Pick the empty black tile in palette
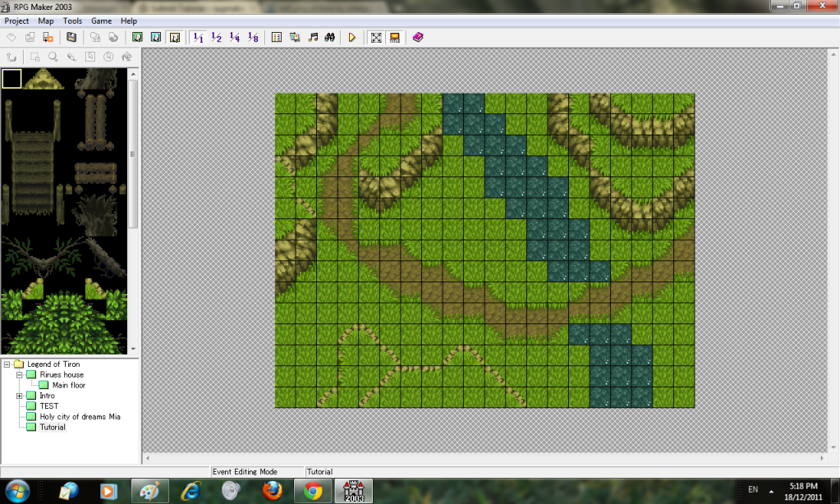Image resolution: width=840 pixels, height=504 pixels. [x=11, y=79]
